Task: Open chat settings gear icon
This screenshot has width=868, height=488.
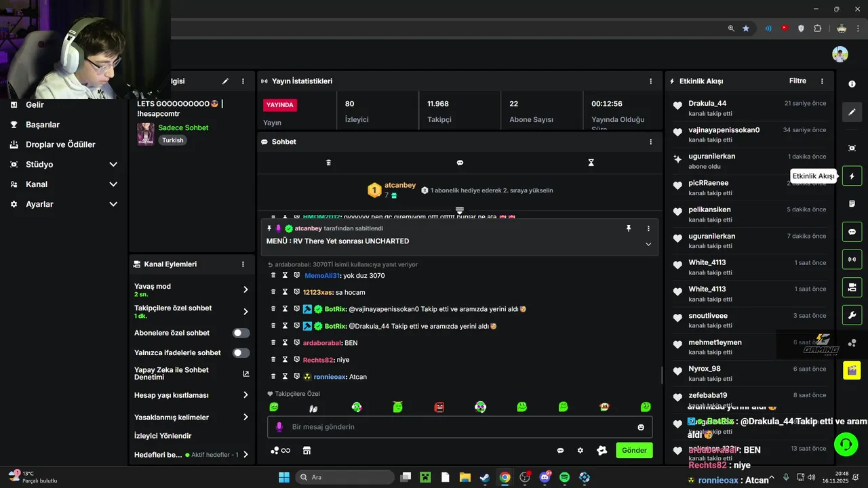Action: click(580, 450)
